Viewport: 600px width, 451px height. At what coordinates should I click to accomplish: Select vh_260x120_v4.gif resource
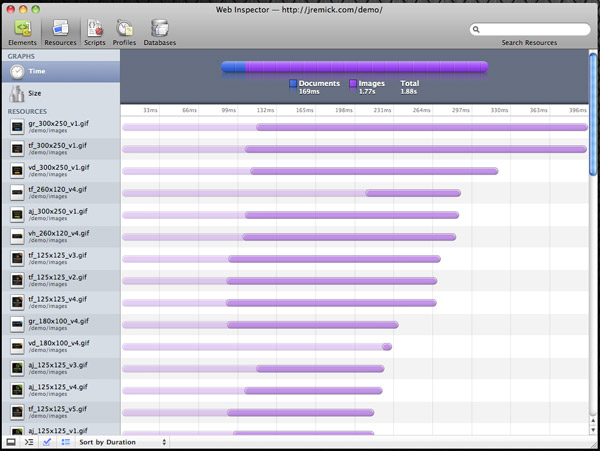pyautogui.click(x=61, y=236)
